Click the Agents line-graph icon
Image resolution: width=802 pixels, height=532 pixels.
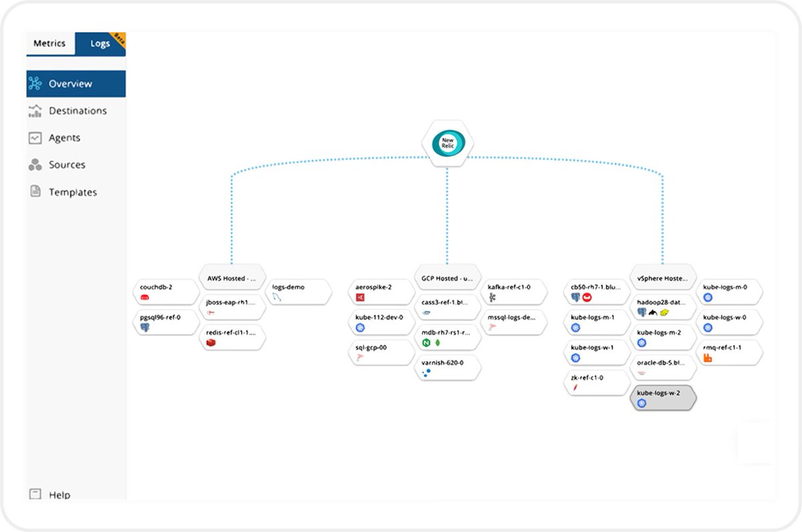pyautogui.click(x=35, y=138)
